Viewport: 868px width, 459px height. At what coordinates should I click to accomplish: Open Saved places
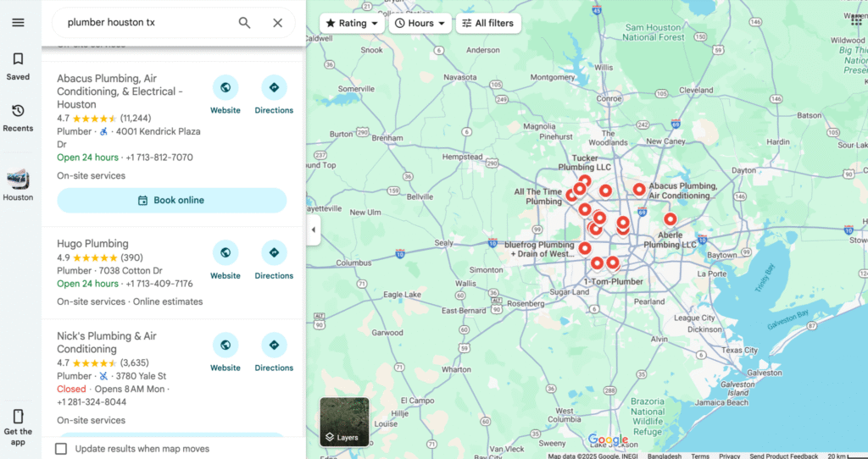pos(18,66)
